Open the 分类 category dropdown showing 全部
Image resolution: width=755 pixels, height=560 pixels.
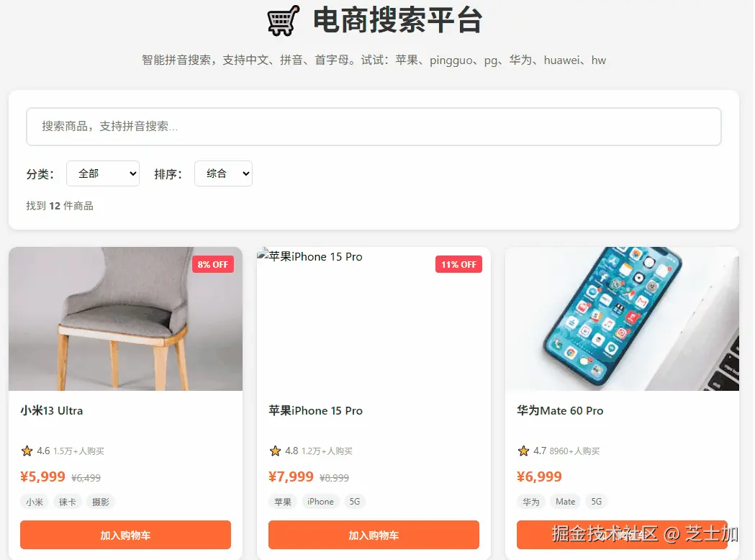pyautogui.click(x=102, y=173)
